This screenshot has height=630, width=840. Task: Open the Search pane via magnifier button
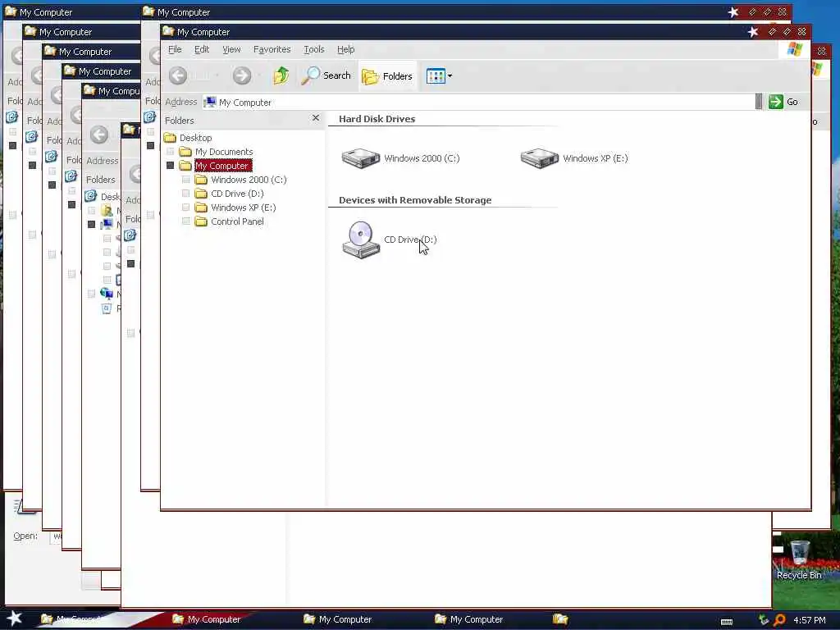click(x=326, y=75)
